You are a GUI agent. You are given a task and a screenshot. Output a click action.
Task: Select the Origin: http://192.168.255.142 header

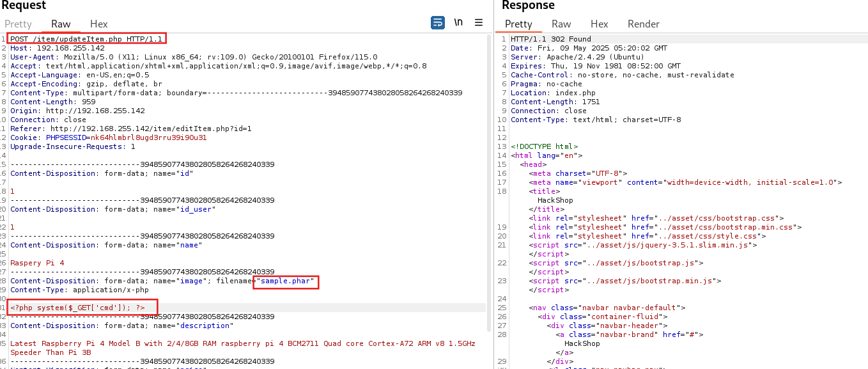(x=77, y=111)
